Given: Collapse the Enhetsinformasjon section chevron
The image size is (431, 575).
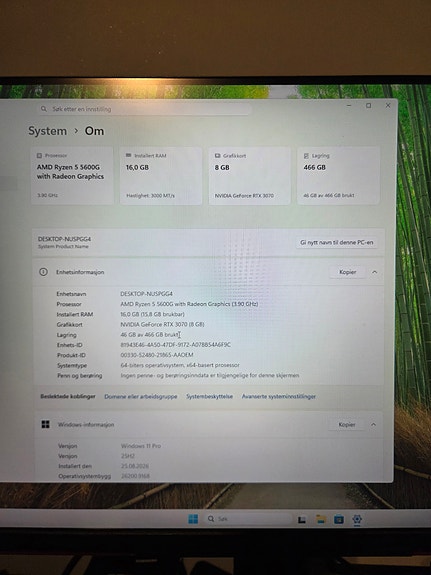Looking at the screenshot, I should [375, 272].
